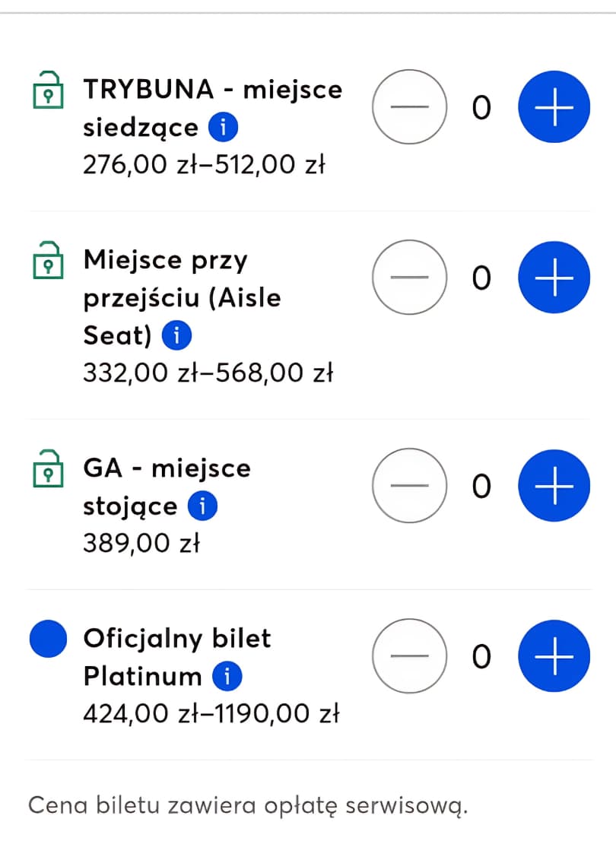616x841 pixels.
Task: Click lock icon next to Miejsce przy przejściu
Action: pos(48,261)
